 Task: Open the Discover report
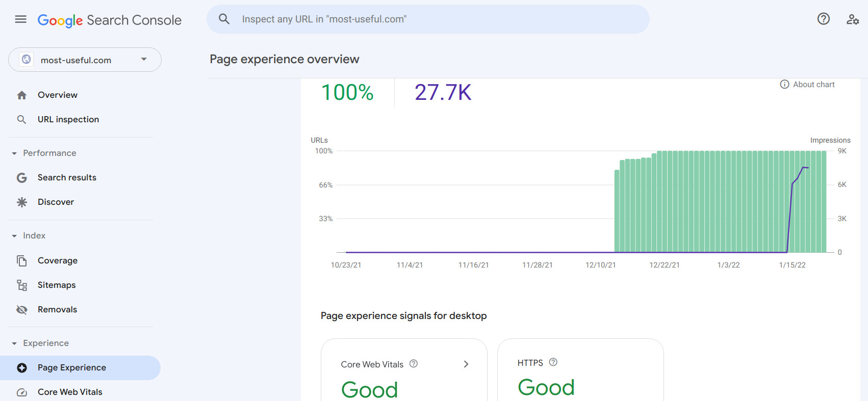tap(56, 202)
